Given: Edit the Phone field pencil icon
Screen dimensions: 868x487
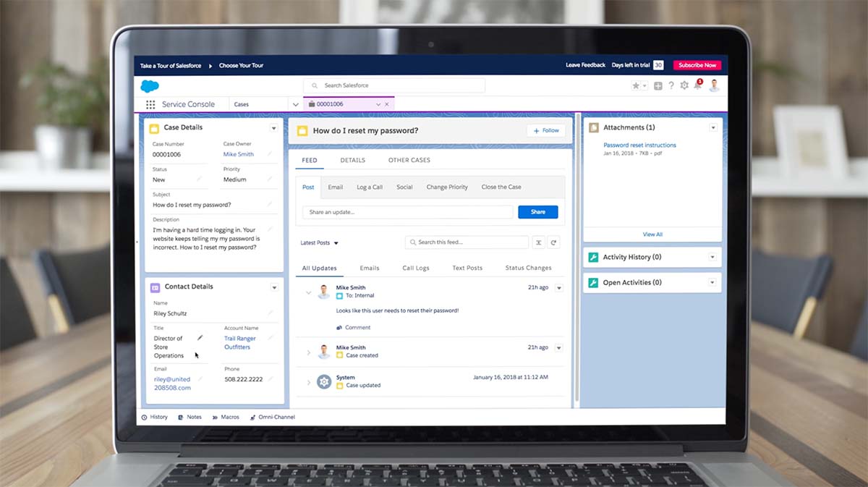Looking at the screenshot, I should coord(271,378).
